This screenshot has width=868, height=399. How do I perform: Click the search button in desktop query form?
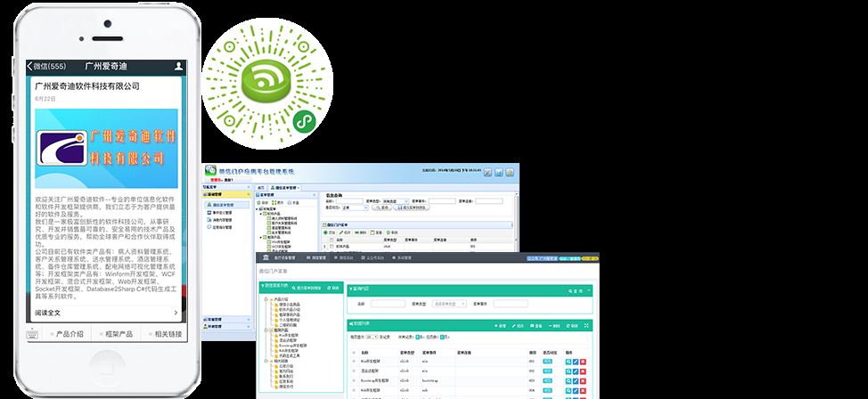coord(381,208)
